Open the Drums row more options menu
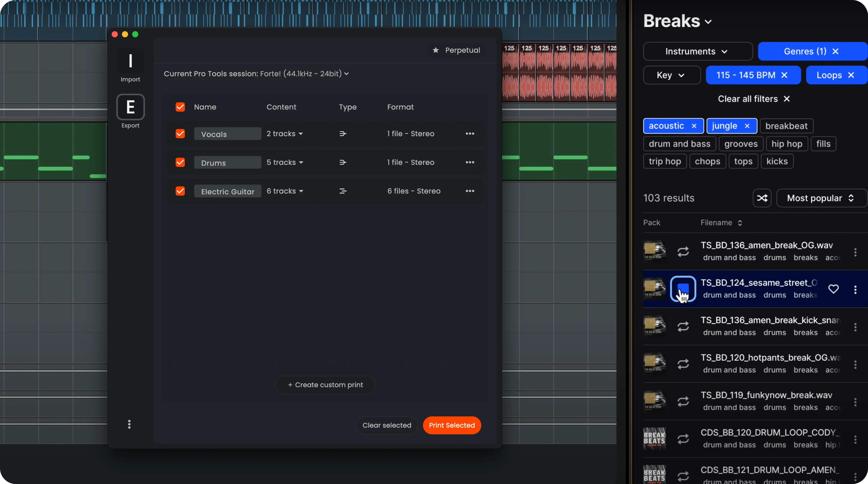 [470, 162]
